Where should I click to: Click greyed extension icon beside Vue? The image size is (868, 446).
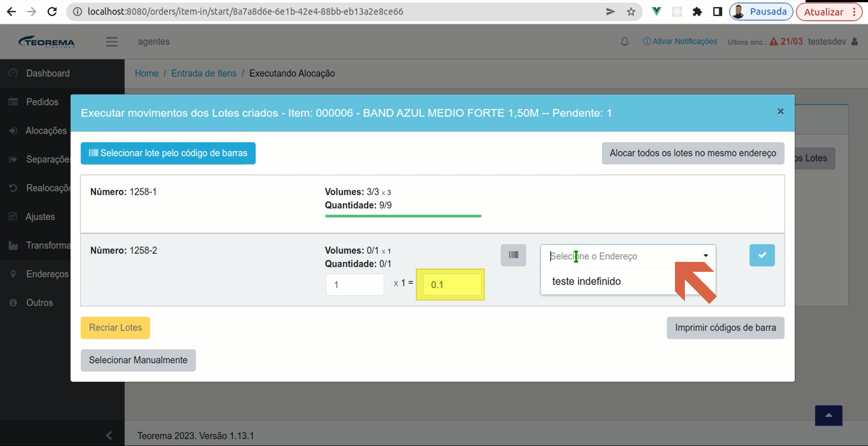[x=677, y=12]
